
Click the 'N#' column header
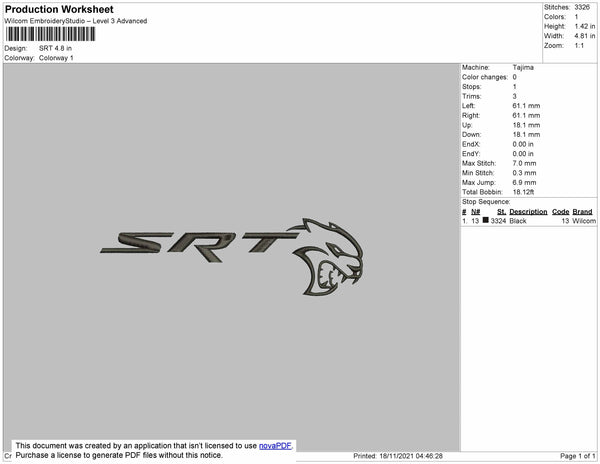click(x=475, y=212)
